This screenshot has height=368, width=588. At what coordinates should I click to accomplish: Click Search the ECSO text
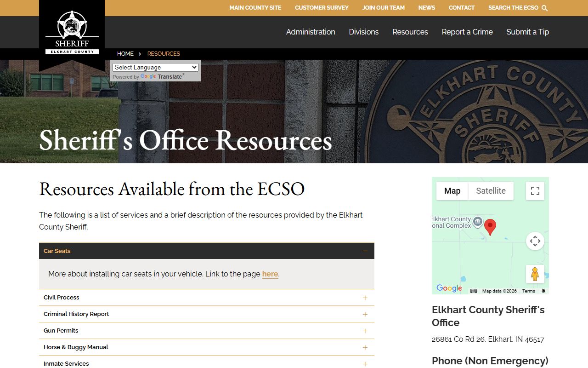coord(513,8)
